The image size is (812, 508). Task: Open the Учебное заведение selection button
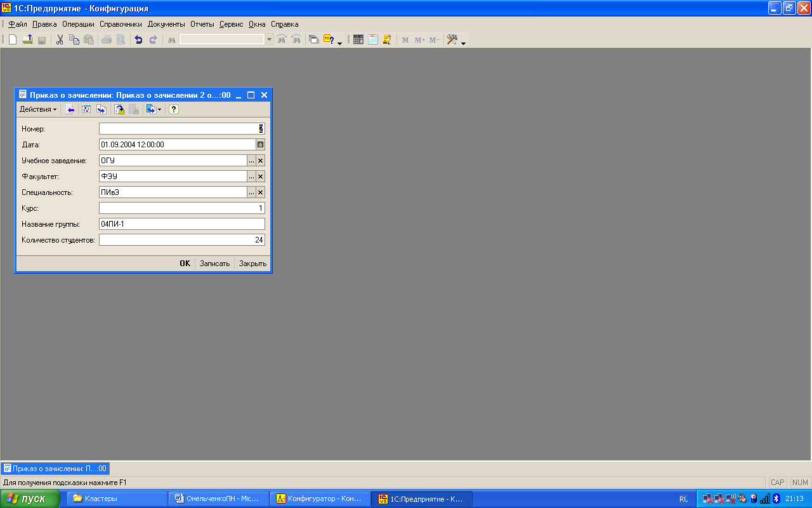[251, 161]
